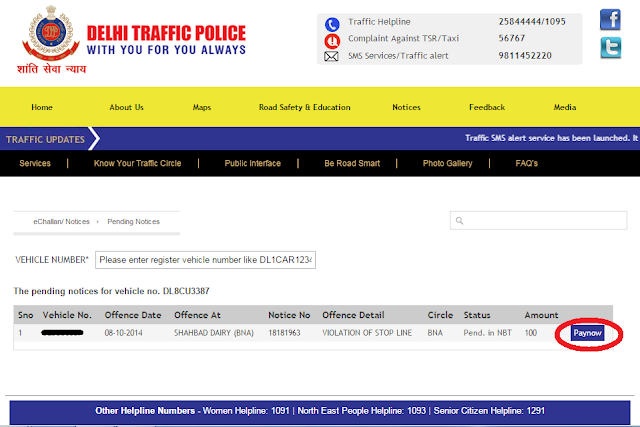
Task: Open Know Your Traffic Circle
Action: coord(138,163)
